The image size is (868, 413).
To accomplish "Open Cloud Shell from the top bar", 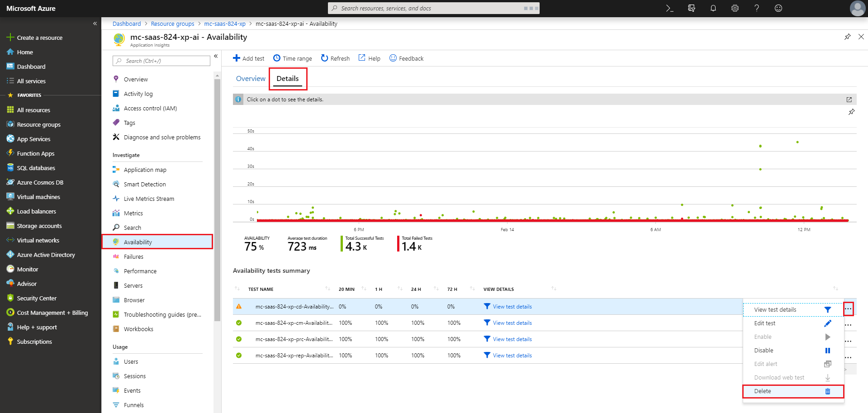I will click(669, 8).
